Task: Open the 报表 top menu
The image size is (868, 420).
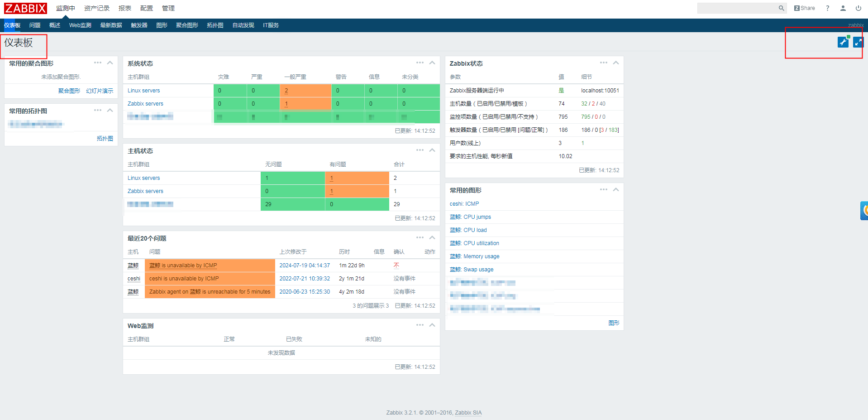Action: (x=125, y=8)
